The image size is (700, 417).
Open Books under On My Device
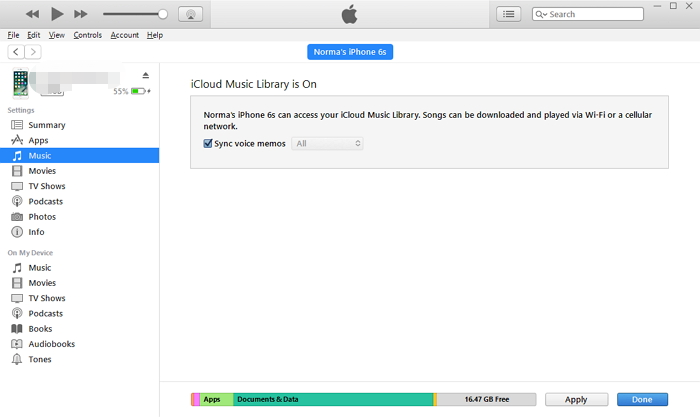[x=79, y=329]
